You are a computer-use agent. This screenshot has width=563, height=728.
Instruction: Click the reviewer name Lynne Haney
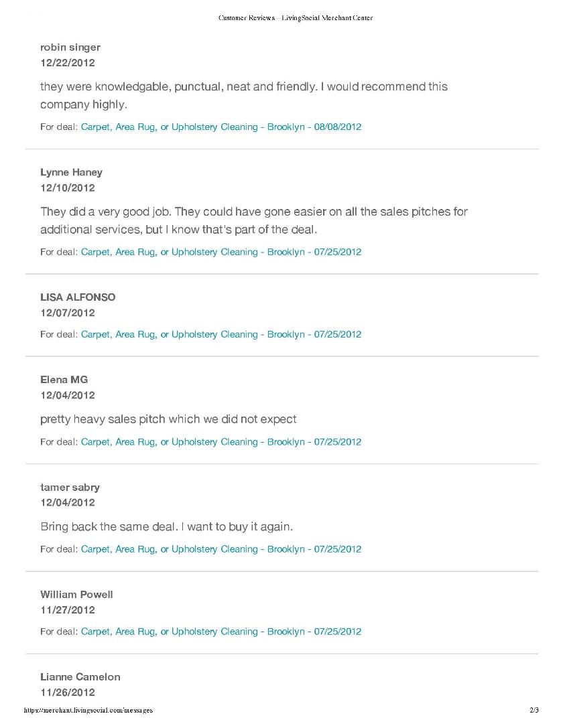(71, 172)
